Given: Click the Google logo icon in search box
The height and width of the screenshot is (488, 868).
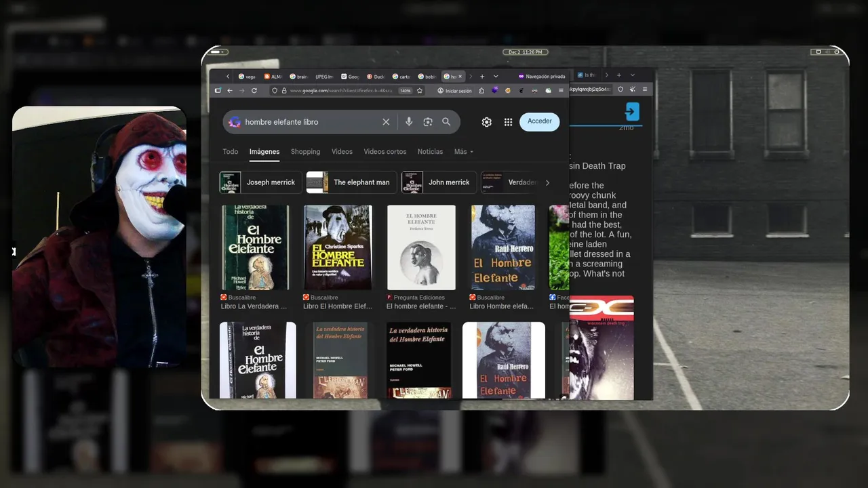Looking at the screenshot, I should [235, 122].
